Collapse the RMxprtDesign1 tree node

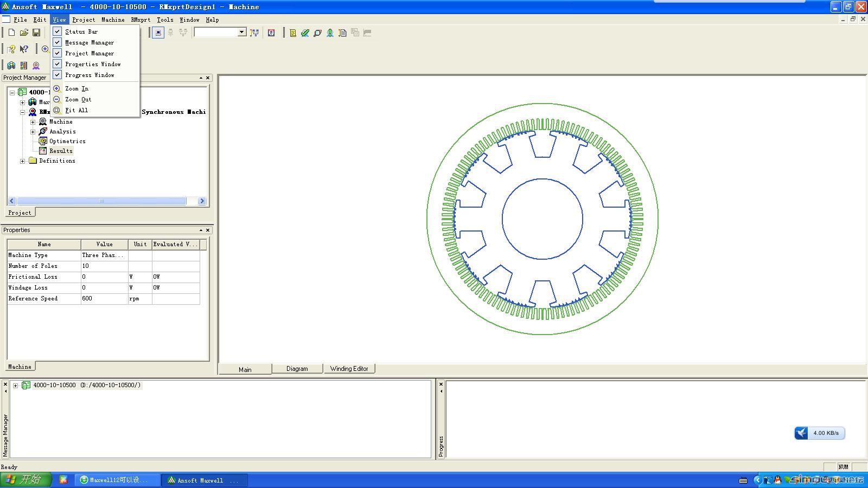click(x=23, y=112)
